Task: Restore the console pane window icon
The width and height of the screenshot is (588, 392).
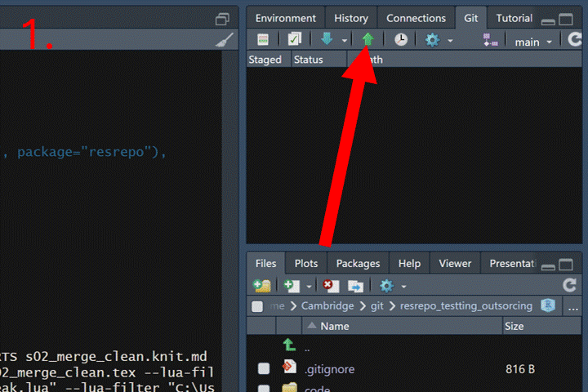Action: point(222,19)
